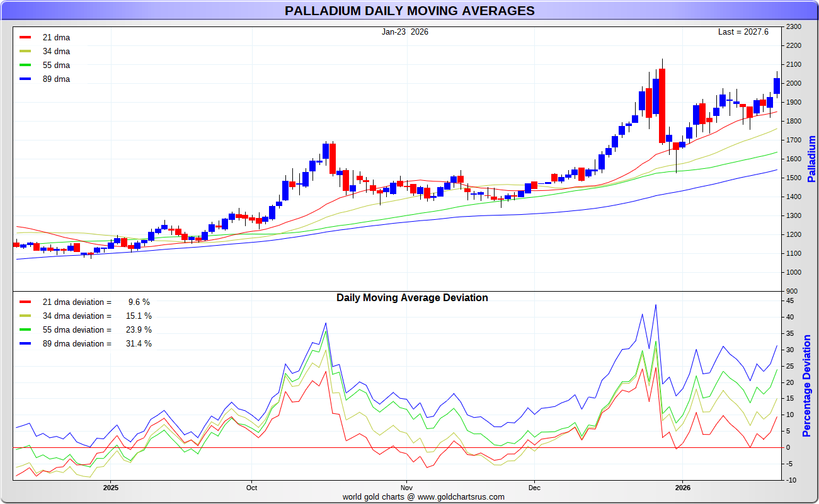The width and height of the screenshot is (819, 504).
Task: Select the '55 dma' legend label
Action: tap(56, 66)
